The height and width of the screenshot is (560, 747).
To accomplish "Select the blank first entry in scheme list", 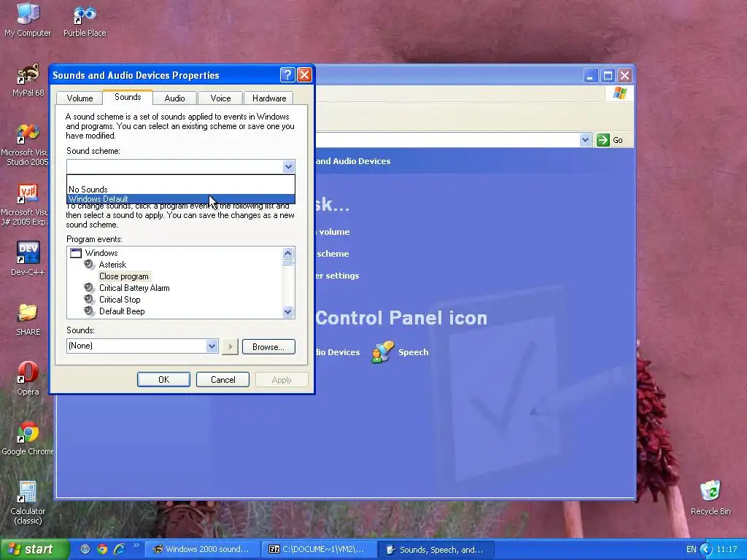I will pyautogui.click(x=181, y=180).
